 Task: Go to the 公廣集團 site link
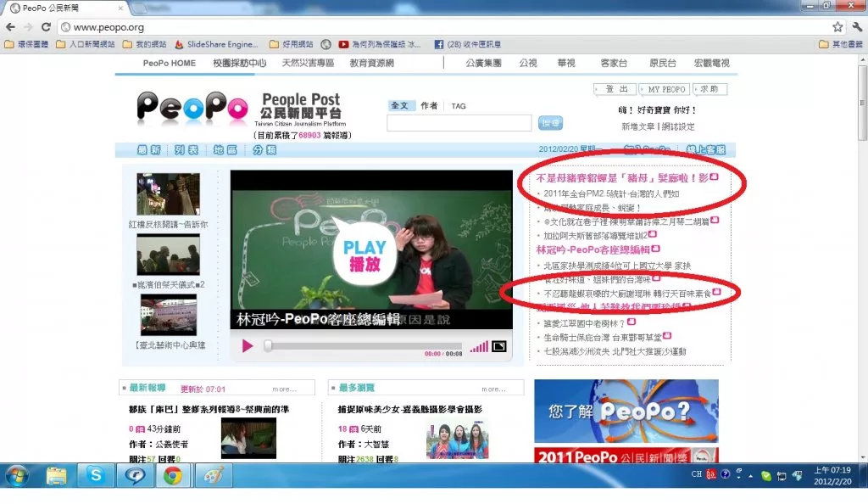tap(483, 63)
